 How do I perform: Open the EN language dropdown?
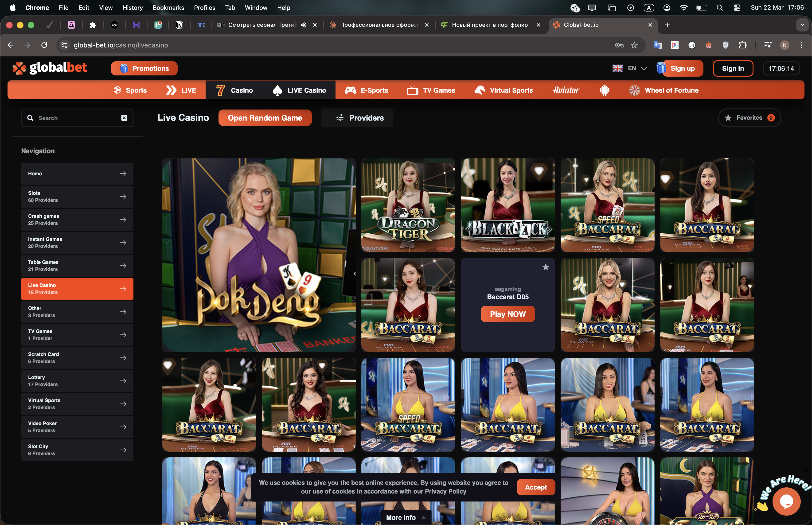[x=630, y=69]
